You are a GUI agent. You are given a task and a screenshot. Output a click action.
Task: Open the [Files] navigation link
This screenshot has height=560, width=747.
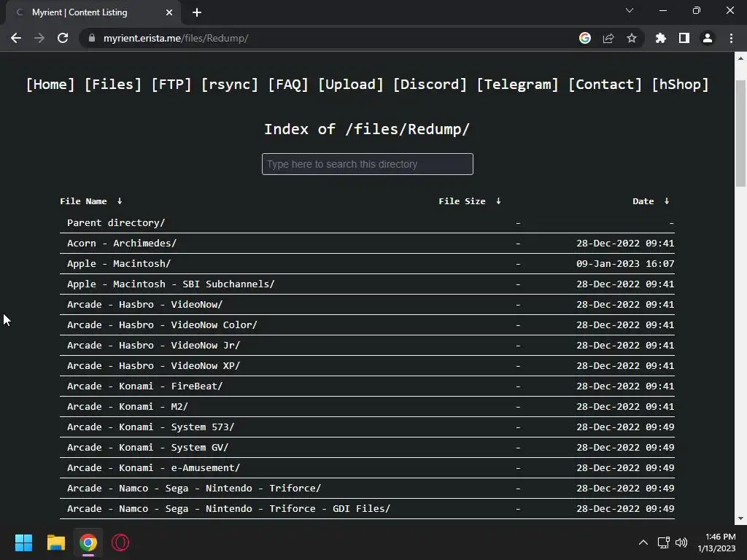[x=113, y=85]
